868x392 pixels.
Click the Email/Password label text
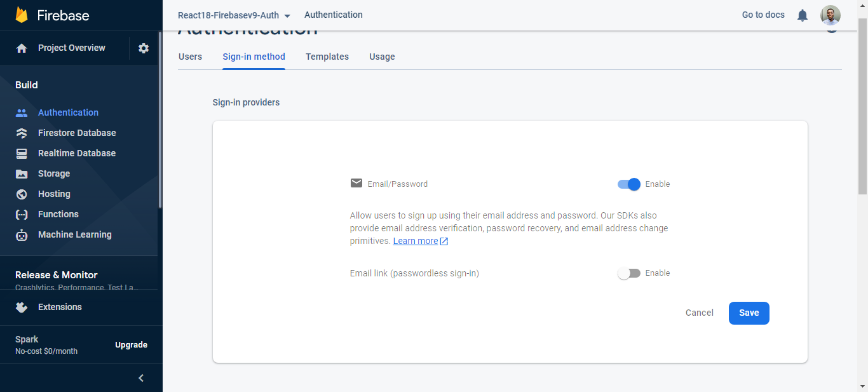click(x=398, y=184)
